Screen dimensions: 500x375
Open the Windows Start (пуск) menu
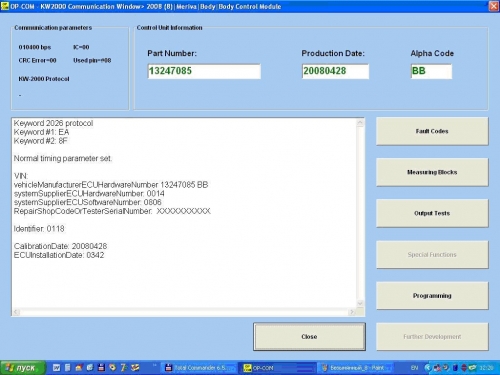click(22, 368)
